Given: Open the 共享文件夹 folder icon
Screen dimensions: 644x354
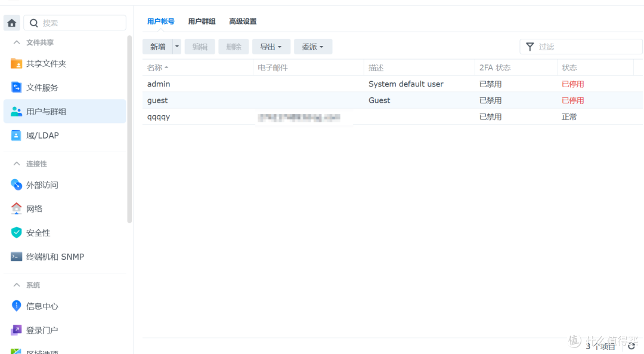Looking at the screenshot, I should [16, 63].
